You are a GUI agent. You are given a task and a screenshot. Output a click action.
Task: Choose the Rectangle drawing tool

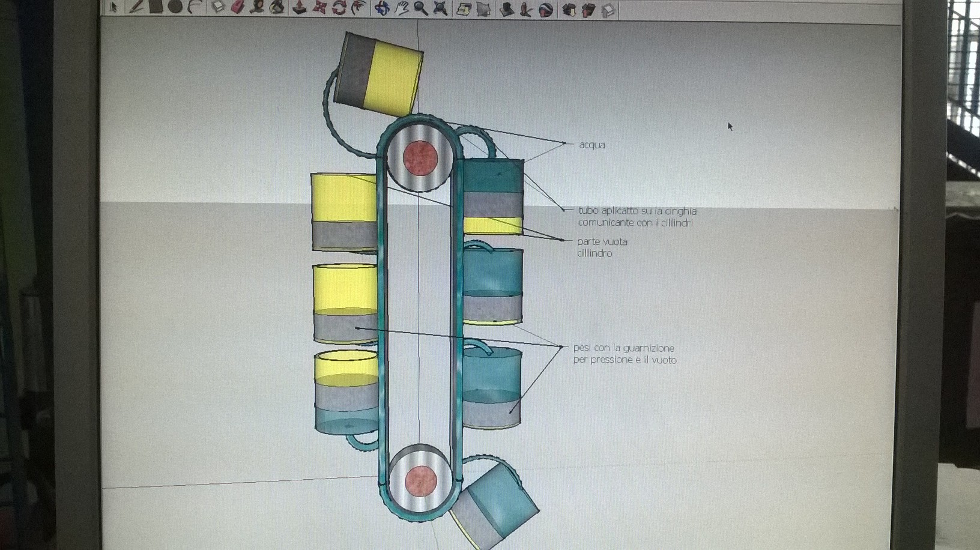click(156, 7)
